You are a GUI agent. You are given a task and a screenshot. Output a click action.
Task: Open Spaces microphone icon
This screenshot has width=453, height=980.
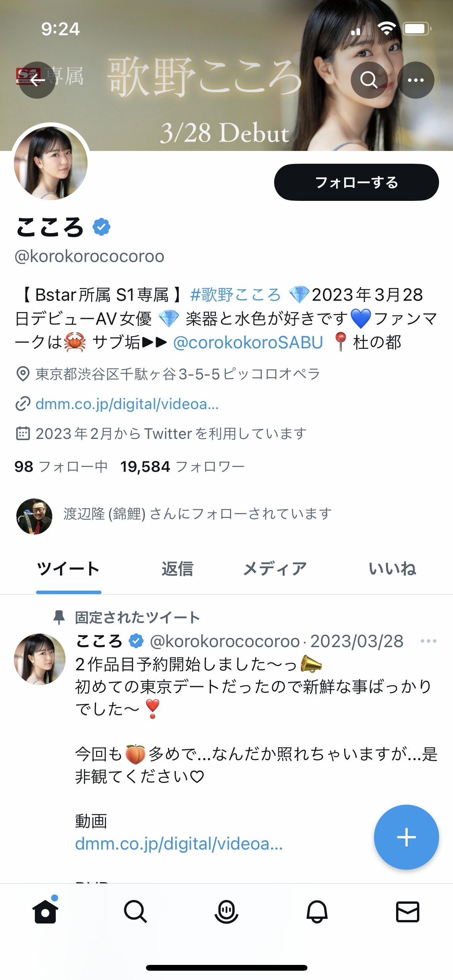pos(226,912)
